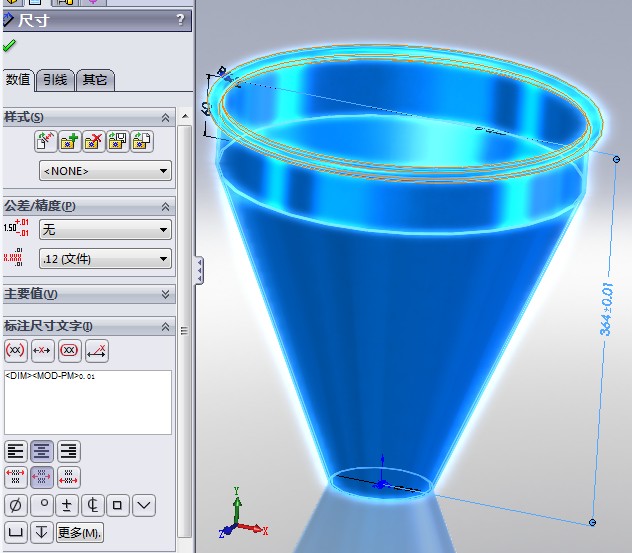Insert counterbore symbol
Screen dimensions: 632x553
[x=16, y=532]
